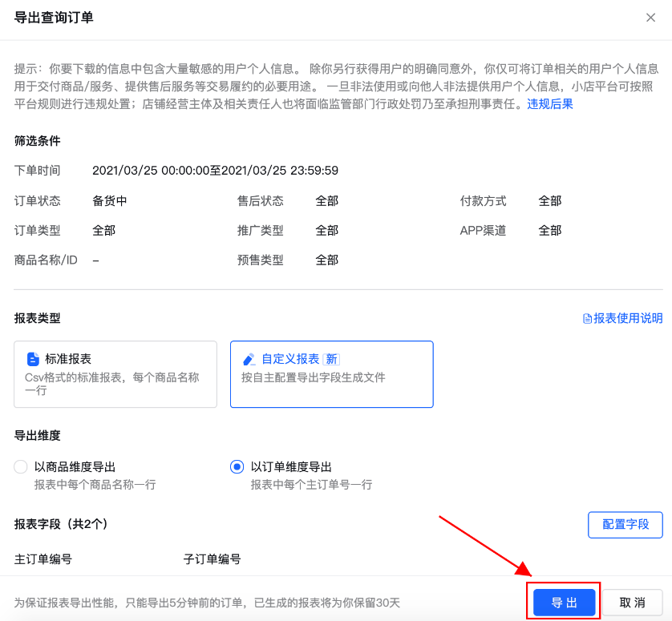672x621 pixels.
Task: Click the 按自主配置导出字段生成文件 description
Action: (x=314, y=377)
